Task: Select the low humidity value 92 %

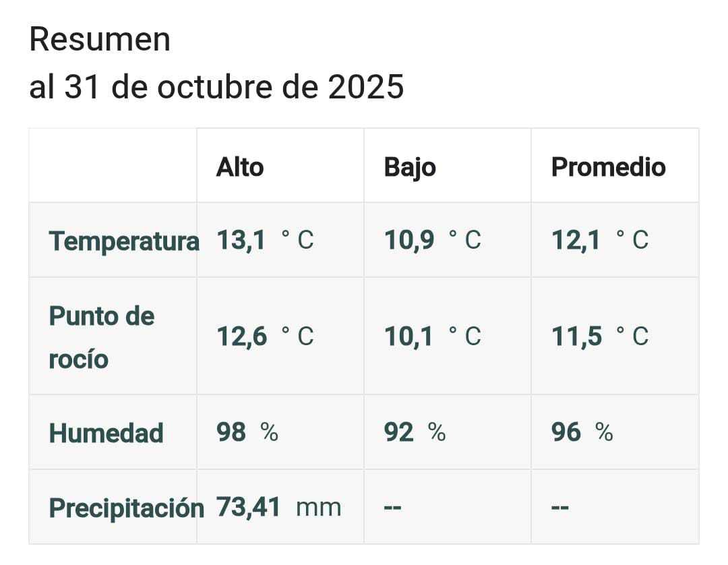Action: 415,432
